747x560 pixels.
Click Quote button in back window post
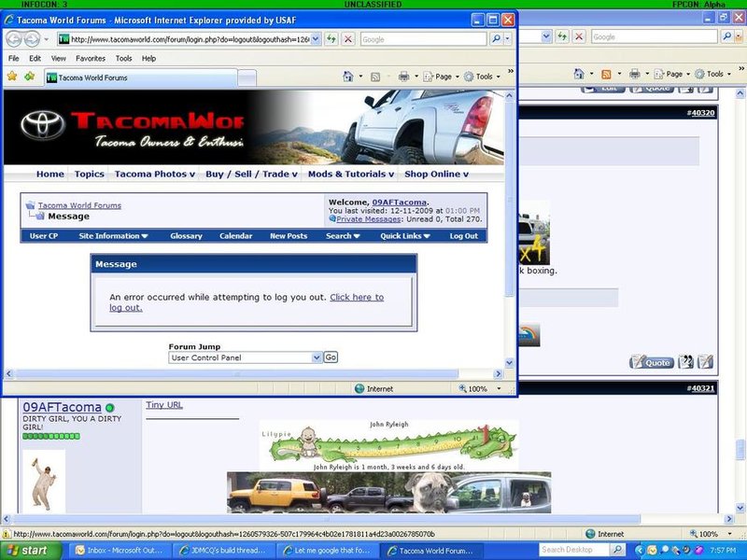[x=651, y=362]
